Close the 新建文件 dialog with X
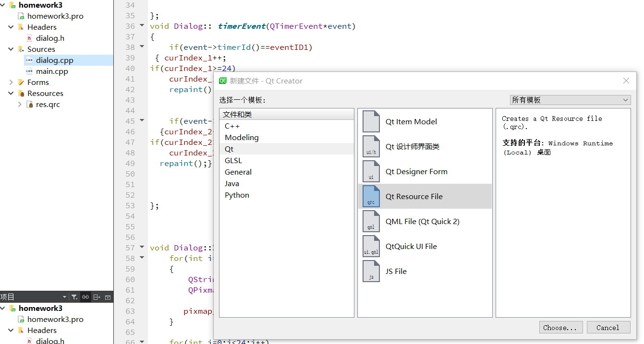The height and width of the screenshot is (344, 644). [x=626, y=81]
